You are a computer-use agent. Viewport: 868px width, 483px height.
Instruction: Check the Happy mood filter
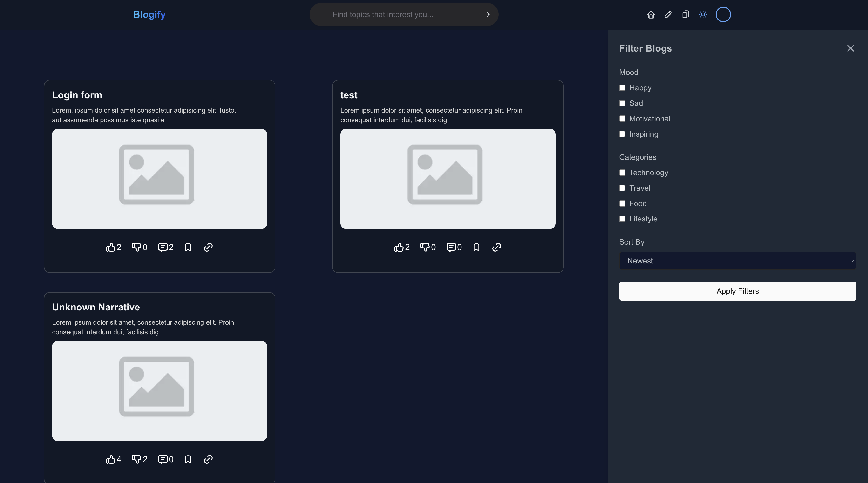622,87
